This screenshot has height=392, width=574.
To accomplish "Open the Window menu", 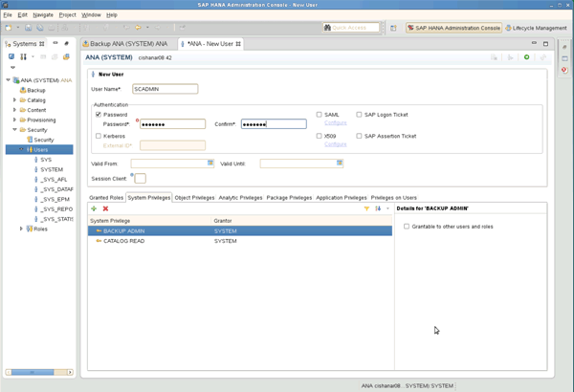I will point(91,15).
